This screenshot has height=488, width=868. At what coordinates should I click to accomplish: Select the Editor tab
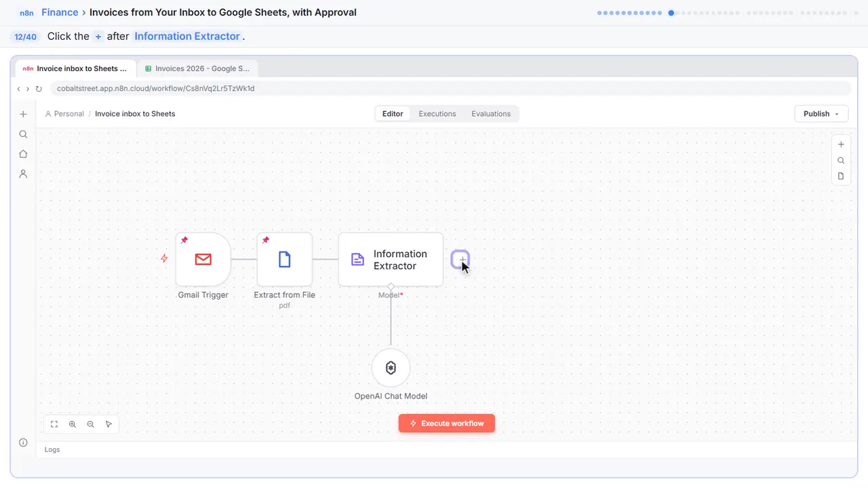[393, 114]
